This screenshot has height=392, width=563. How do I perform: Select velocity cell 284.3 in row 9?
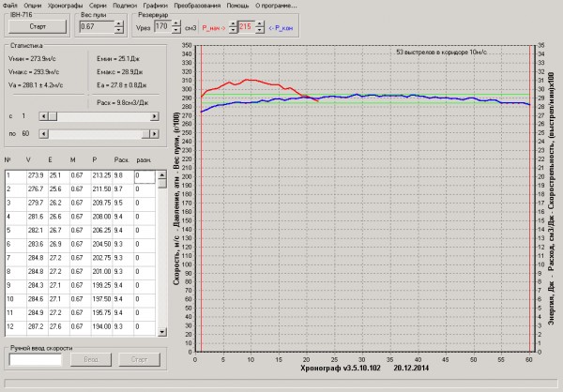click(x=37, y=285)
